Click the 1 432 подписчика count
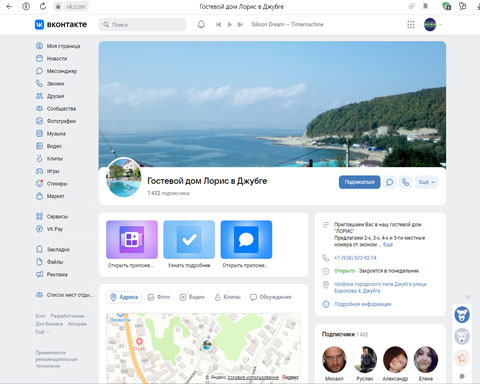The height and width of the screenshot is (384, 480). click(x=168, y=193)
